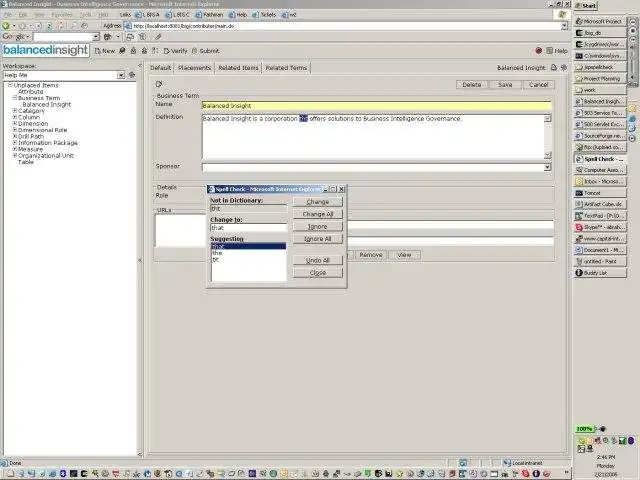Click the lock icon next to Balanced Insight label
Image resolution: width=640 pixels, height=480 pixels.
(x=554, y=67)
